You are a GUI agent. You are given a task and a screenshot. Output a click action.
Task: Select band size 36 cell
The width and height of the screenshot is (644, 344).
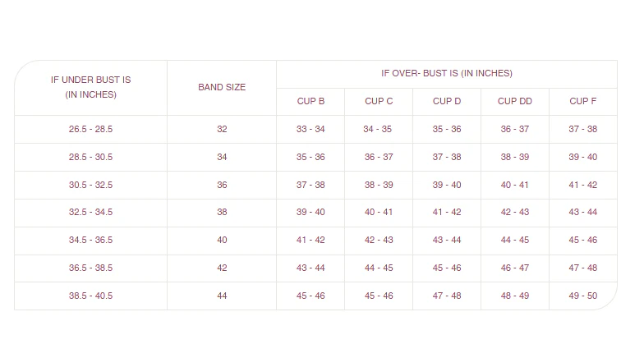tap(222, 186)
